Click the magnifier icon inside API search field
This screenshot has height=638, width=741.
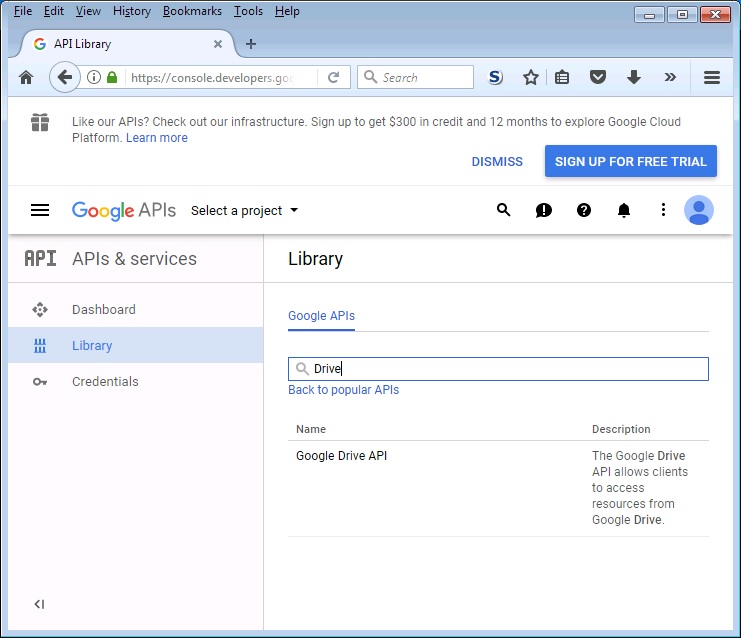pos(302,369)
